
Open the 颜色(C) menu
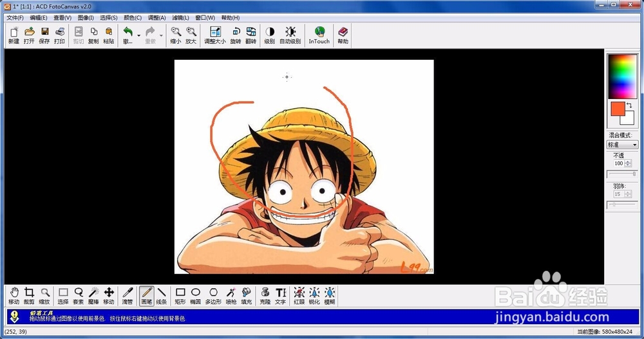click(x=133, y=17)
